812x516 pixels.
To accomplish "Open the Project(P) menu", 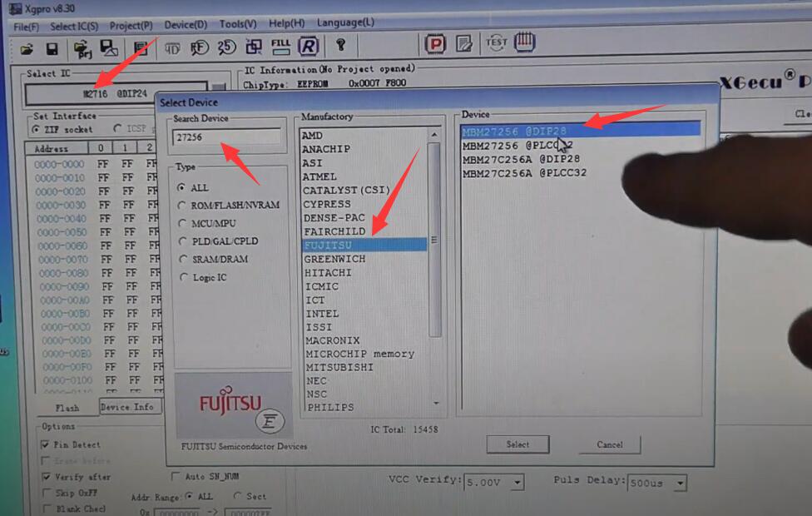I will tap(131, 26).
